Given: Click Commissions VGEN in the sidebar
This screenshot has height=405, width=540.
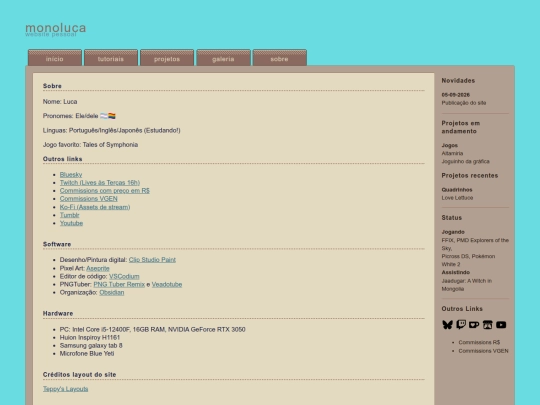Looking at the screenshot, I should (x=484, y=351).
